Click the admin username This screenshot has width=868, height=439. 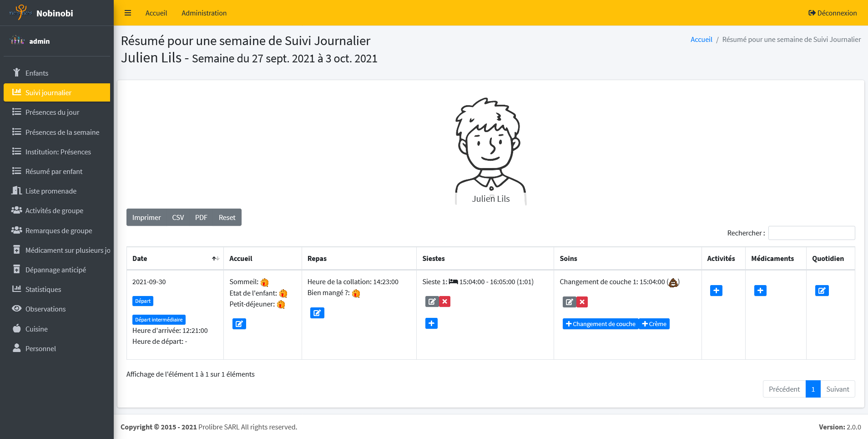tap(40, 41)
